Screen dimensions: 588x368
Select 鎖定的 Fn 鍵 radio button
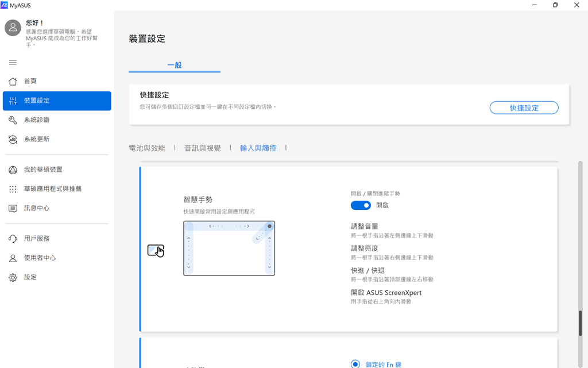[x=355, y=364]
